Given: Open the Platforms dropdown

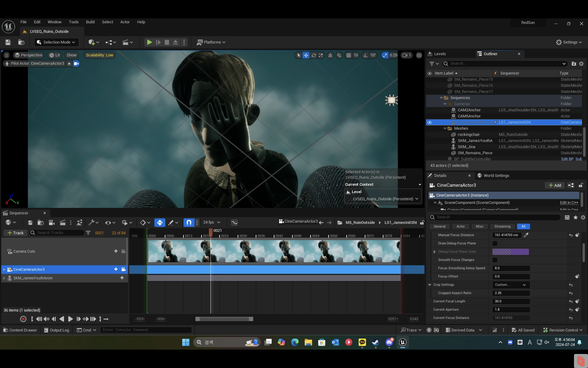Looking at the screenshot, I should click(211, 42).
